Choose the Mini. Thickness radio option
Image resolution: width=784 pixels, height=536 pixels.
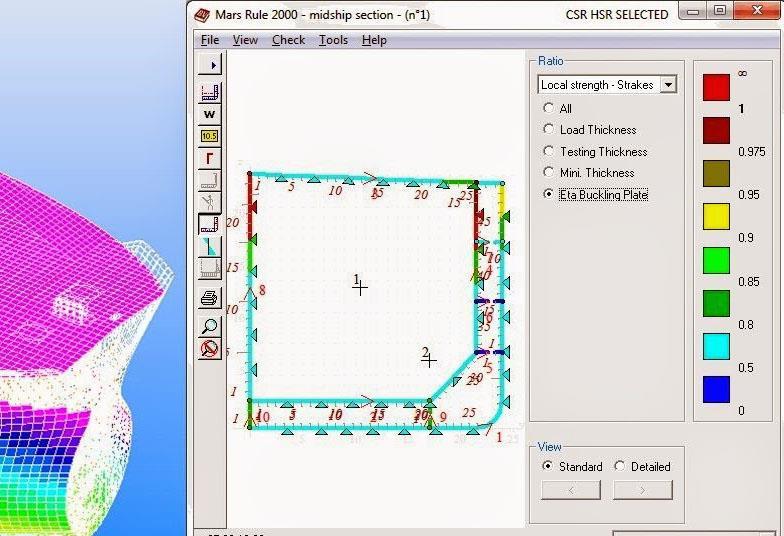click(548, 173)
